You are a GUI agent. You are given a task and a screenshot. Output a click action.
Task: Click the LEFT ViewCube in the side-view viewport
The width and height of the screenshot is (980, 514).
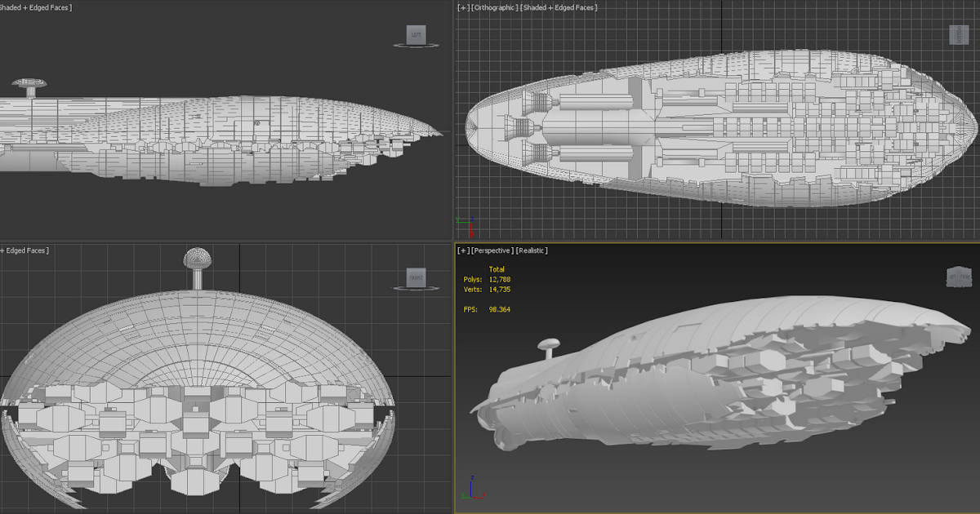point(416,34)
